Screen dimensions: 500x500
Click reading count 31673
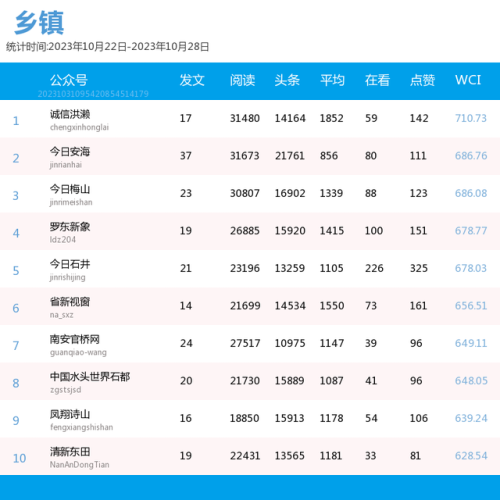pyautogui.click(x=245, y=156)
